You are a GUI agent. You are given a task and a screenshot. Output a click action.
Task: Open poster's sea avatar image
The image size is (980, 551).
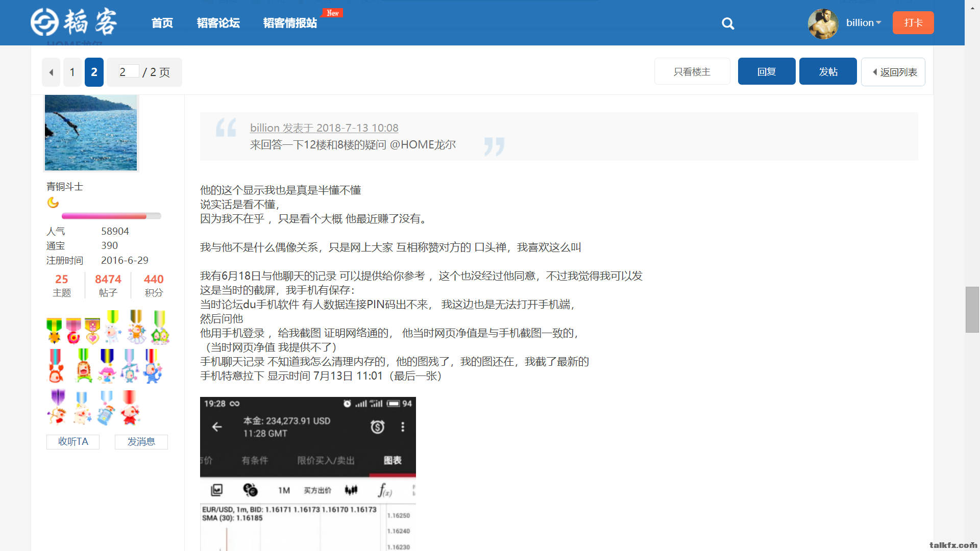click(91, 133)
